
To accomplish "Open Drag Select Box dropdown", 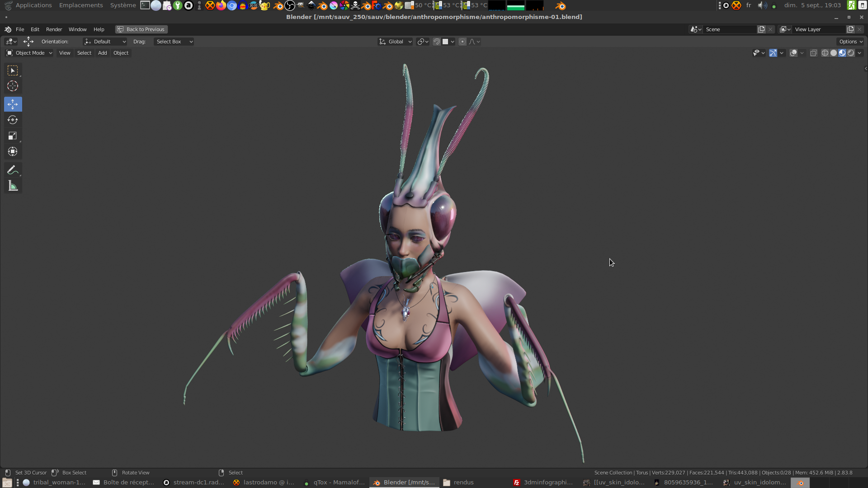I will pos(174,42).
